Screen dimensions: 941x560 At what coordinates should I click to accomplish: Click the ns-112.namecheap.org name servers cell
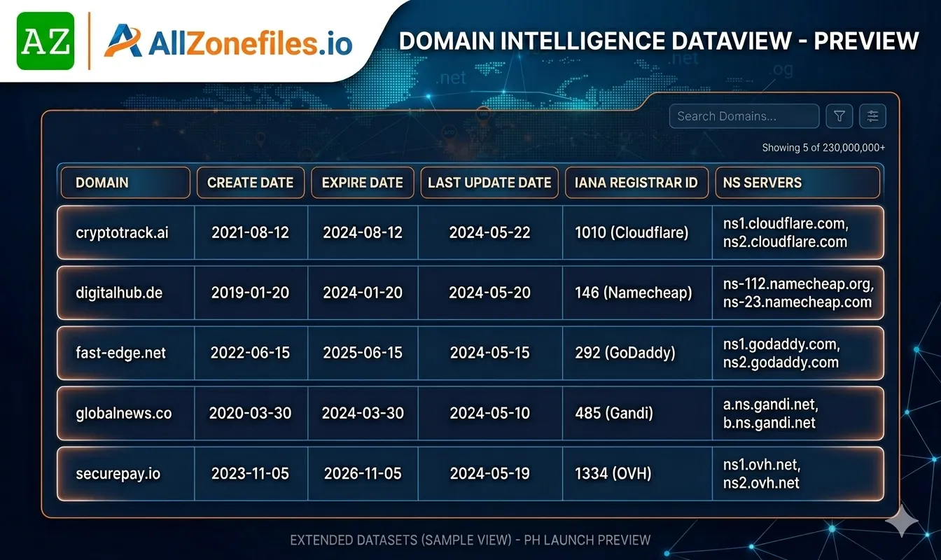798,293
